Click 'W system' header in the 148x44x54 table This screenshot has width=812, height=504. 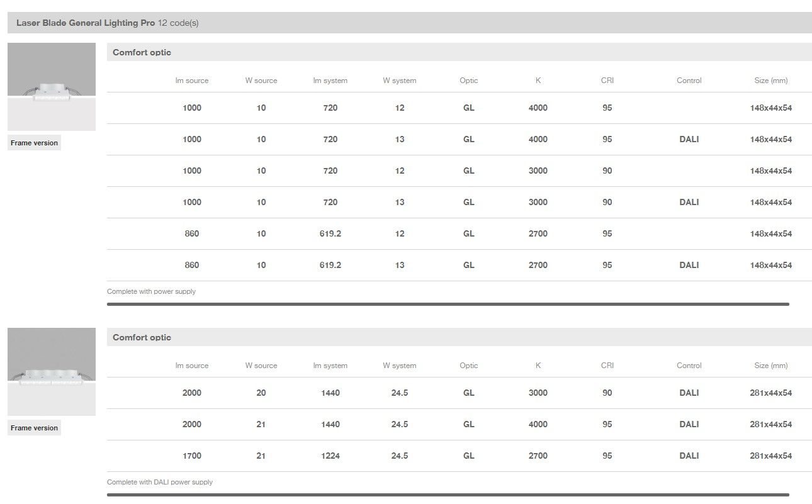400,81
